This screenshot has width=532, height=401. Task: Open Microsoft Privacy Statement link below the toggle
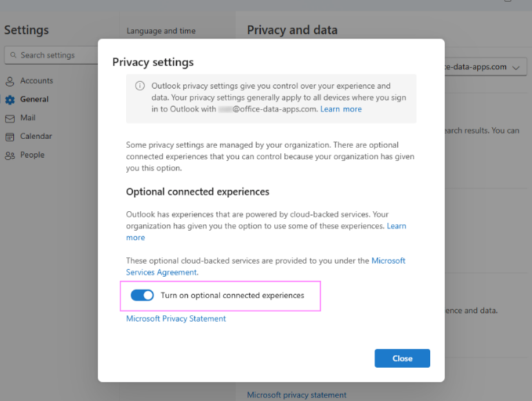(x=175, y=318)
